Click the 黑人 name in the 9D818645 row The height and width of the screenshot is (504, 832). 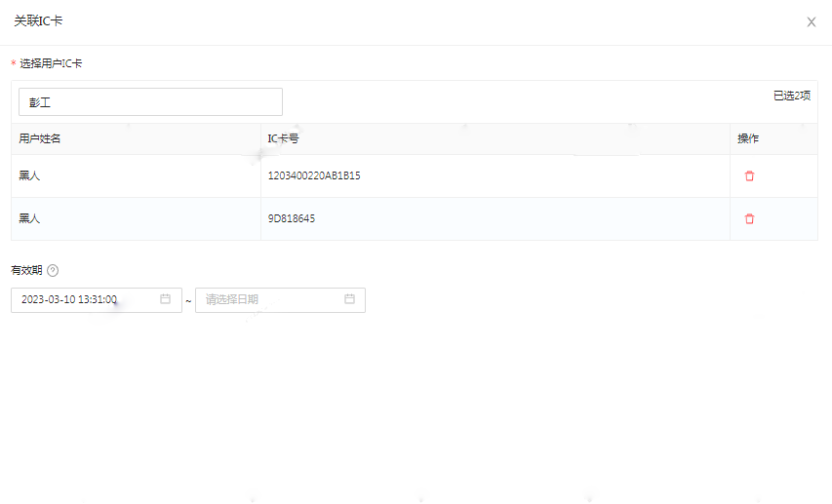click(x=29, y=219)
